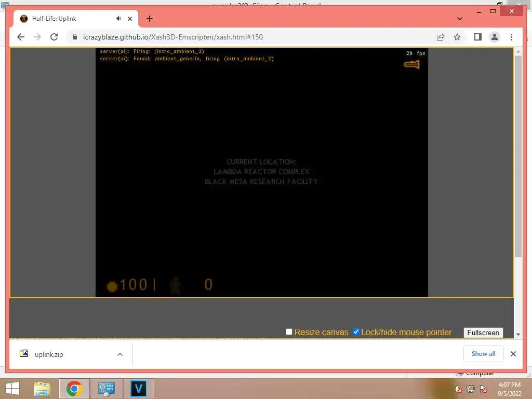Open a new tab with the plus button
The width and height of the screenshot is (532, 399).
pyautogui.click(x=150, y=19)
